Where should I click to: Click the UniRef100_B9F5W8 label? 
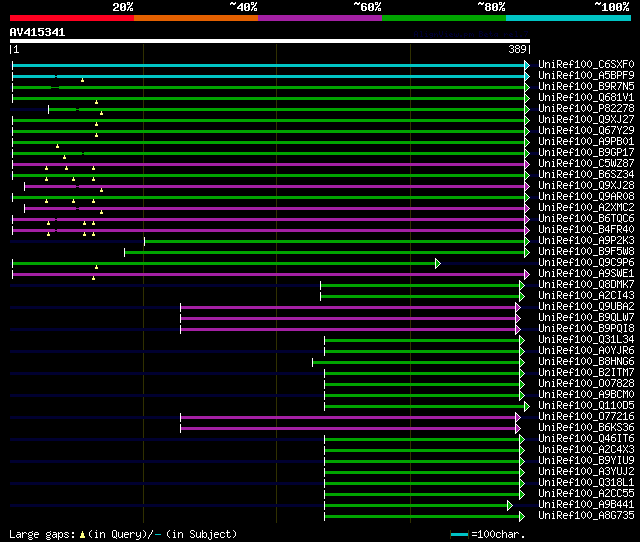(586, 252)
